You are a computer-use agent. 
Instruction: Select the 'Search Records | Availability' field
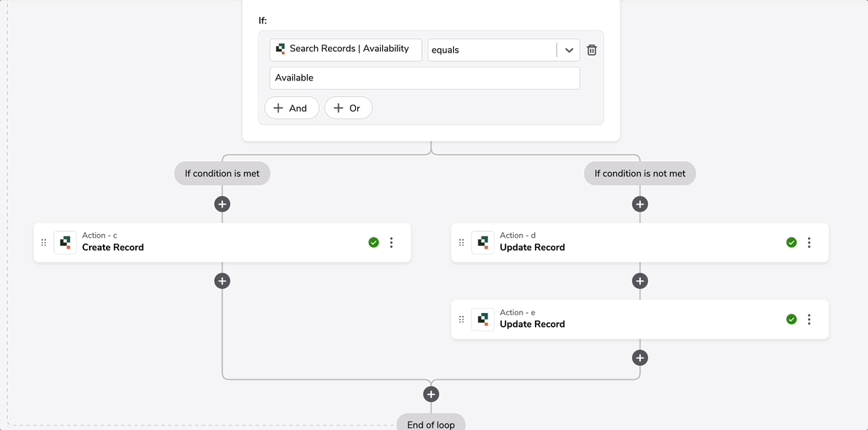point(346,50)
